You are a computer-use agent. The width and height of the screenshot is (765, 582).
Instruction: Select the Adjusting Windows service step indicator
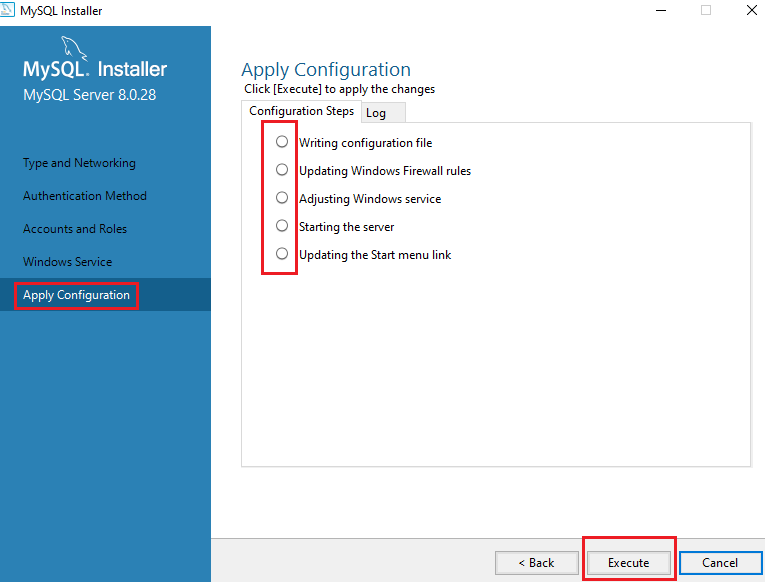coord(282,198)
